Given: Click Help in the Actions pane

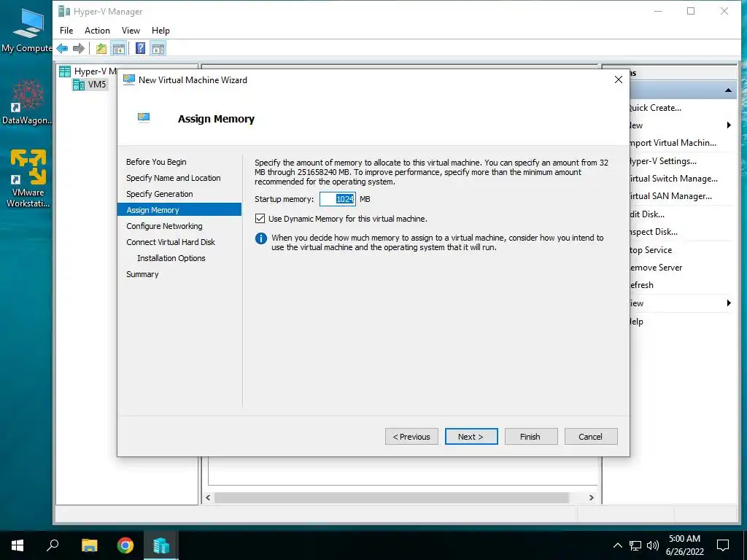Looking at the screenshot, I should [636, 322].
